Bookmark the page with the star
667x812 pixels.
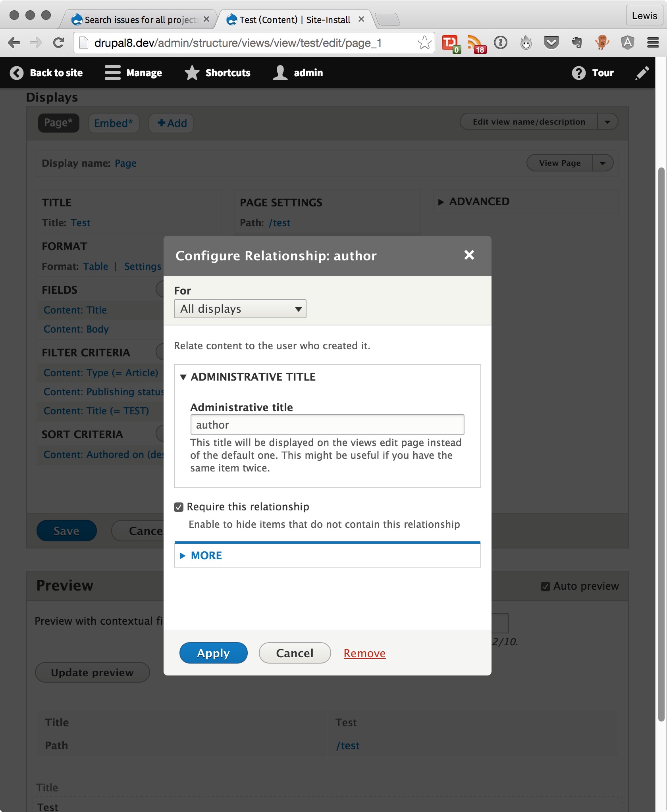424,42
